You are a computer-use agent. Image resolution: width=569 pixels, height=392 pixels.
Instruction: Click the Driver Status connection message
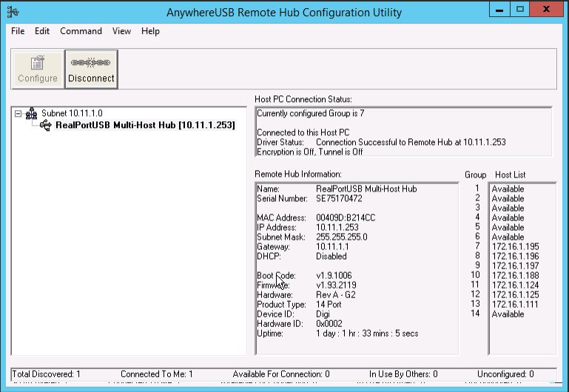tap(411, 142)
